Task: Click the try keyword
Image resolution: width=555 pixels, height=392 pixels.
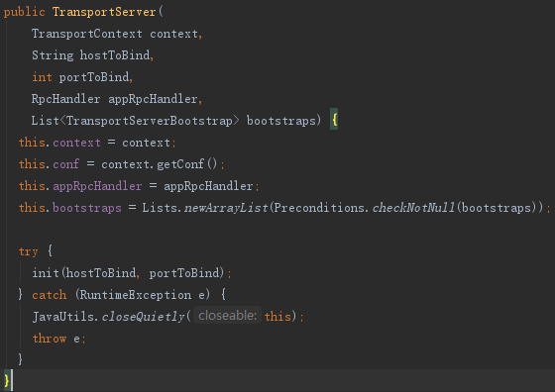Action: pyautogui.click(x=29, y=251)
